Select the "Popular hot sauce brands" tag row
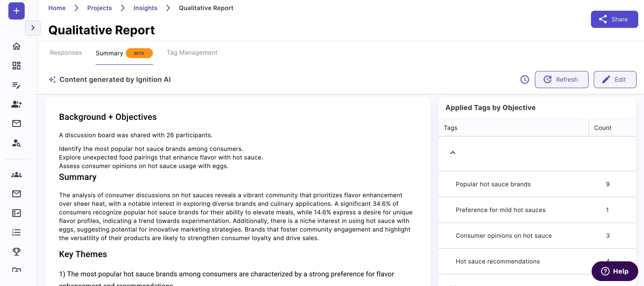 537,184
